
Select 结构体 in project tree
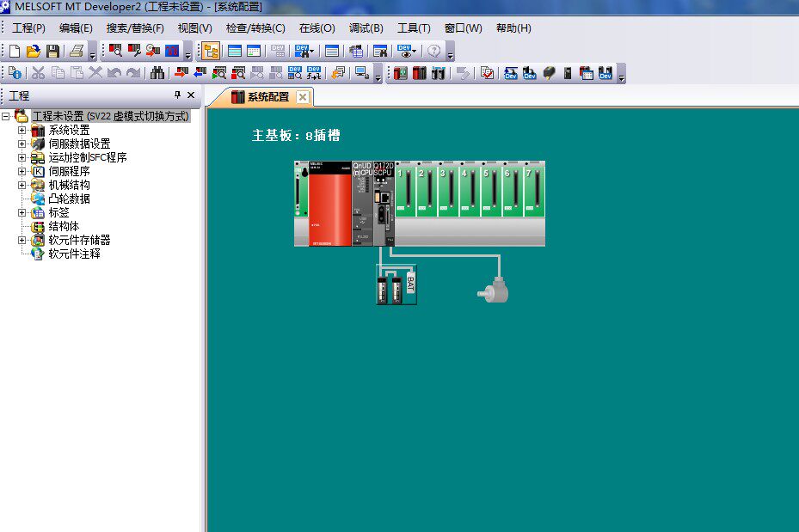[64, 227]
